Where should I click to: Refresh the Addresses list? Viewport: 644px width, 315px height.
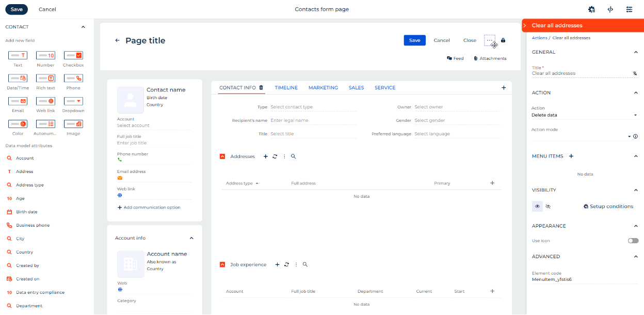(x=275, y=156)
